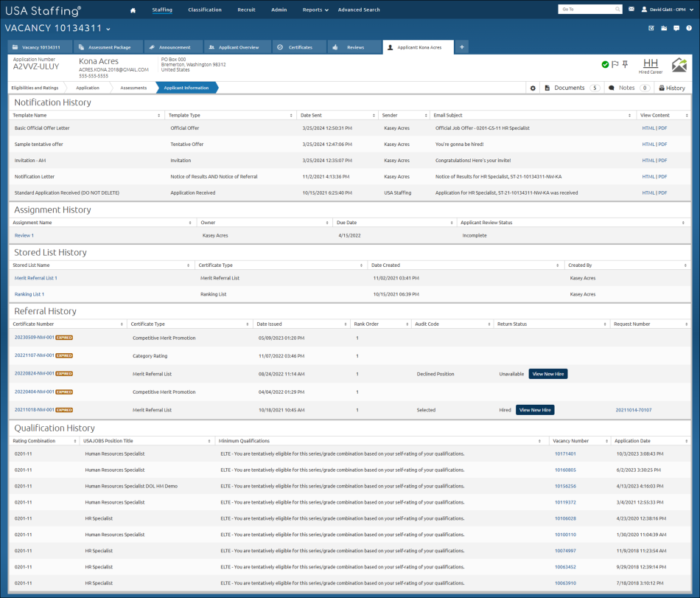Image resolution: width=700 pixels, height=598 pixels.
Task: Open Ranking List 1 link
Action: click(29, 295)
